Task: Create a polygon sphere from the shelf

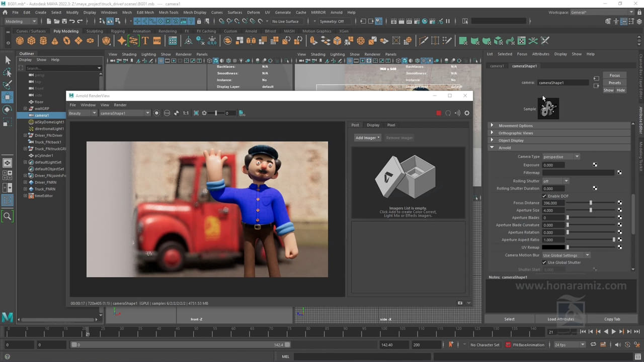Action: pos(20,41)
